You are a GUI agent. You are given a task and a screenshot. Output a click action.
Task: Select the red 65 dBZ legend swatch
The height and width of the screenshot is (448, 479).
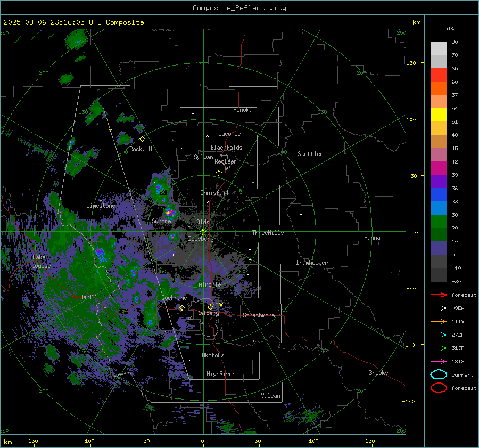point(439,75)
